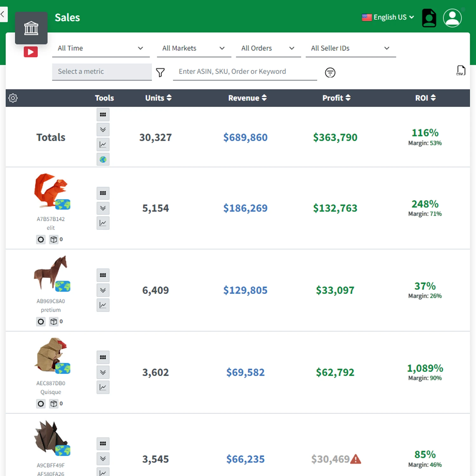Click the bank building dashboard icon
Screen dimensions: 476x476
(31, 28)
